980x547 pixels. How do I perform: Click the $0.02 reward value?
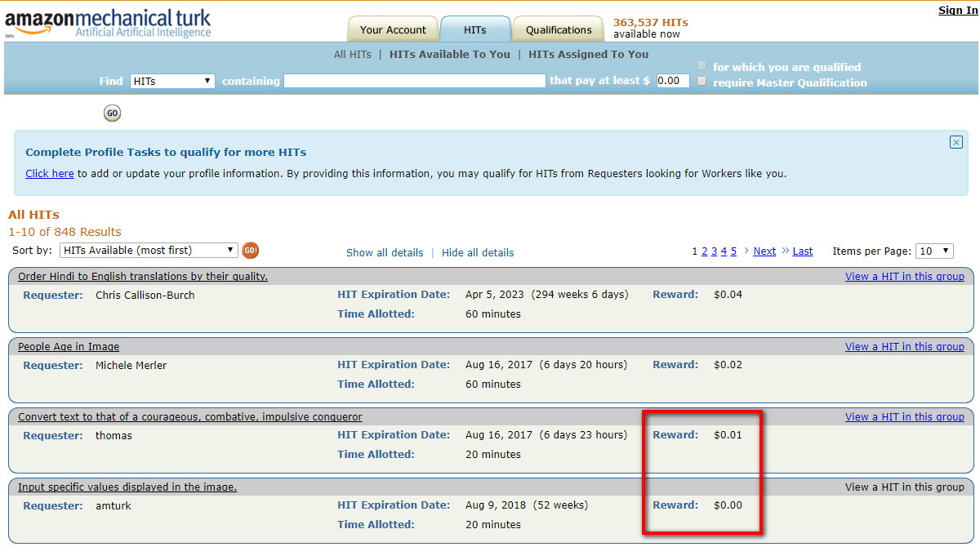728,365
